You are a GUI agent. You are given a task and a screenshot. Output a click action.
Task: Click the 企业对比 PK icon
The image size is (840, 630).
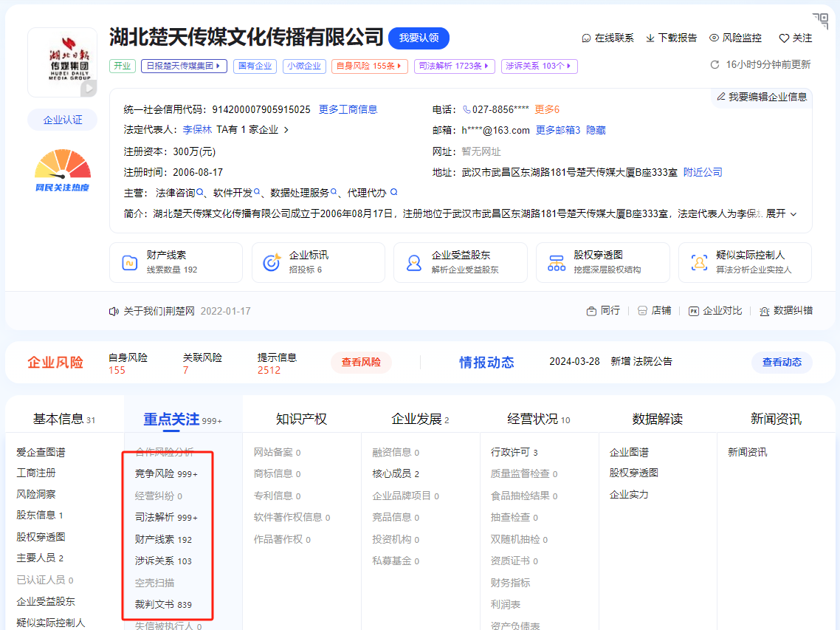pyautogui.click(x=693, y=311)
